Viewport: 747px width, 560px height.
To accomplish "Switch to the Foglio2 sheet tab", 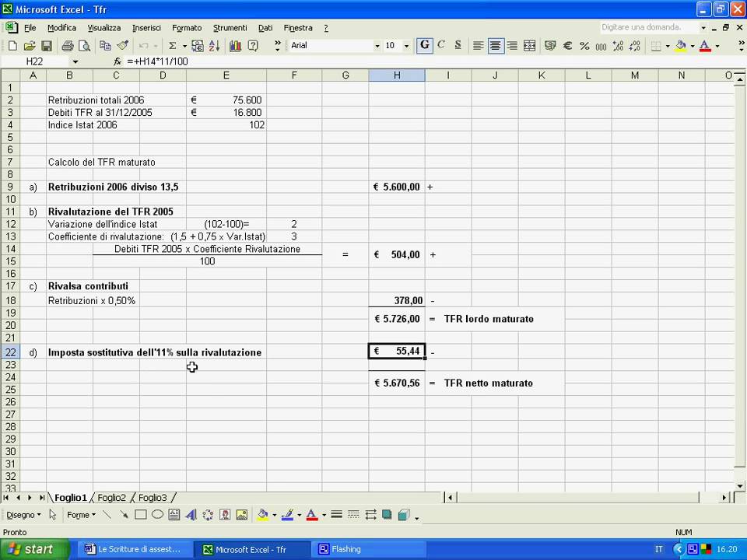I will 111,498.
